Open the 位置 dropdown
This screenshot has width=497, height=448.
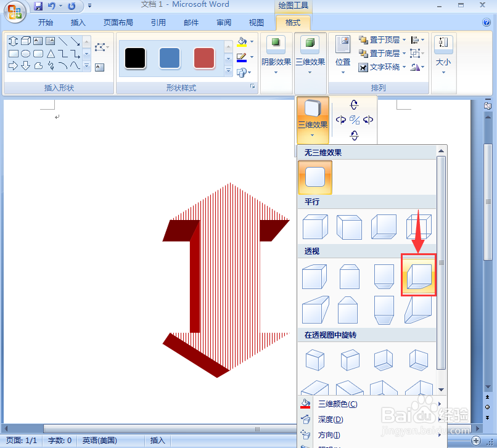coord(343,55)
